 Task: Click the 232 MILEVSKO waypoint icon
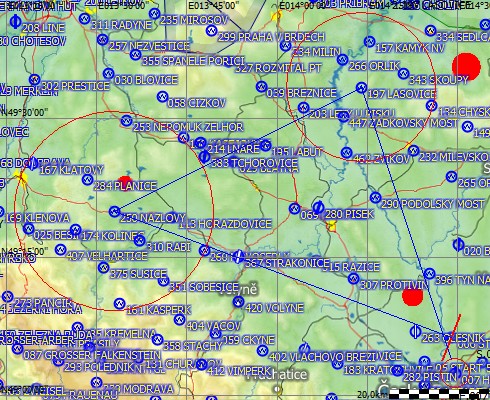click(413, 150)
